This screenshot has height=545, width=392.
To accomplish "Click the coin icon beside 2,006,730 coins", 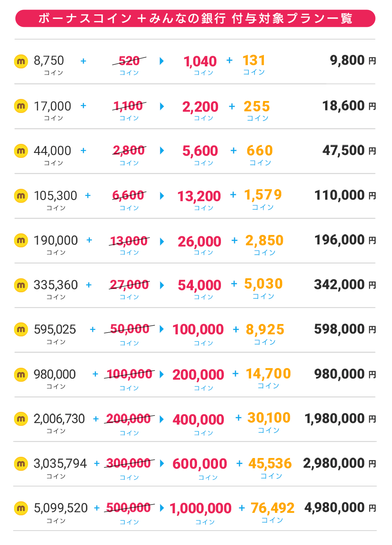I will pyautogui.click(x=21, y=419).
